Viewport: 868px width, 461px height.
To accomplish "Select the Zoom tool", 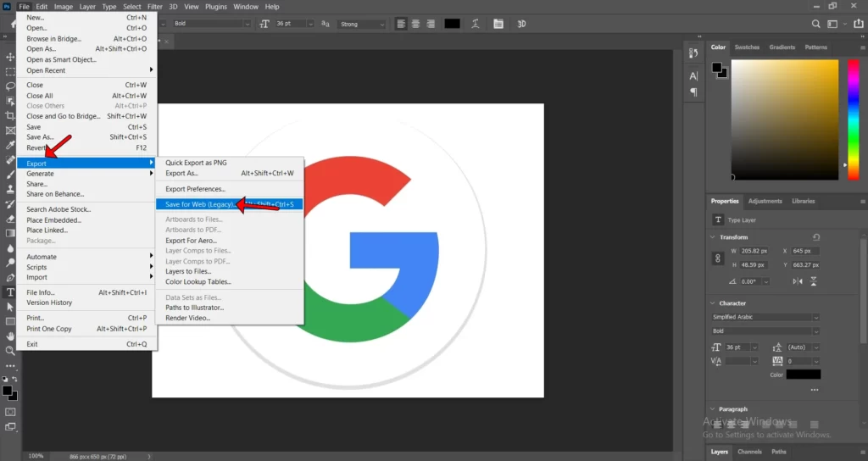I will 10,351.
